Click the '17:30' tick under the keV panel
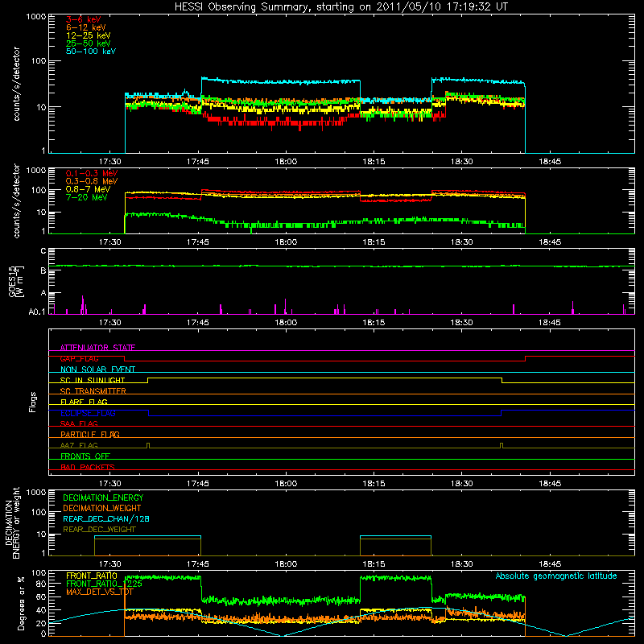Viewport: 644px width, 644px height. tap(110, 162)
